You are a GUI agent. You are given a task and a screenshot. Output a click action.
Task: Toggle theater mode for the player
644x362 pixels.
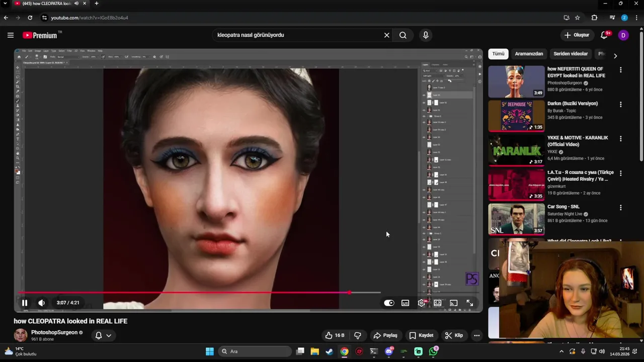pyautogui.click(x=437, y=303)
